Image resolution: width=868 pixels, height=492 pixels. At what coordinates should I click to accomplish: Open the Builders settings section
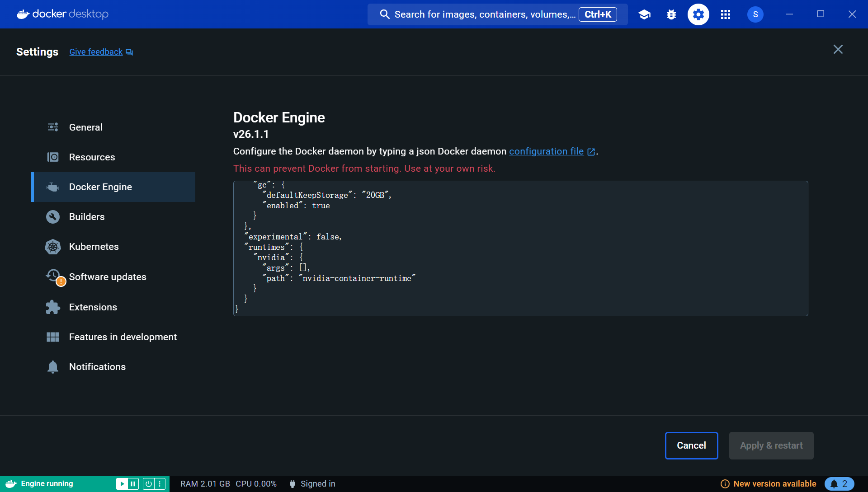(x=113, y=217)
